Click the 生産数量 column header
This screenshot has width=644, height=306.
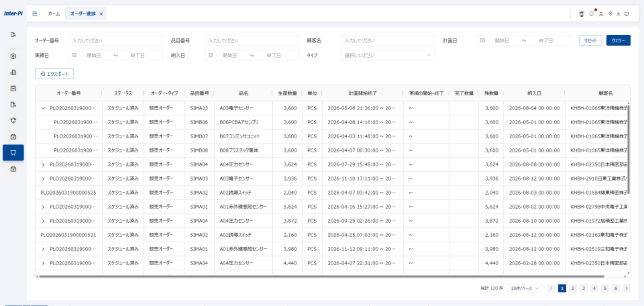[x=287, y=93]
